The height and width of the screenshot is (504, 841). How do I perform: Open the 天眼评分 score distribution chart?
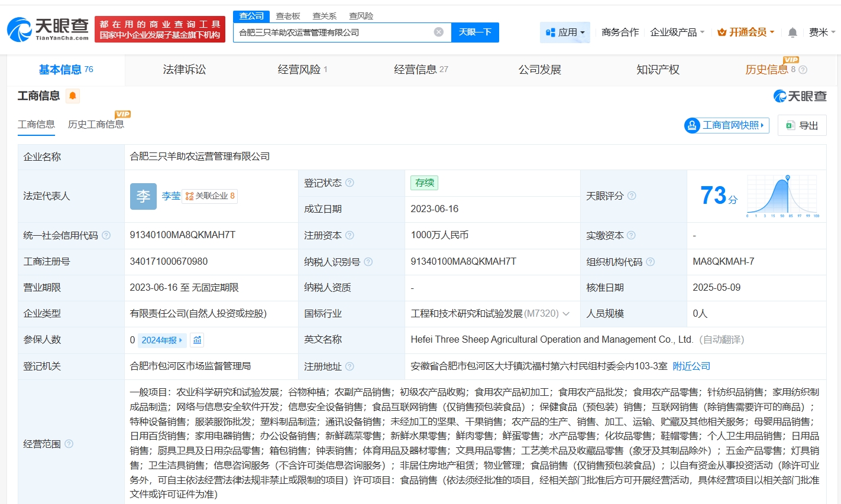pos(783,196)
